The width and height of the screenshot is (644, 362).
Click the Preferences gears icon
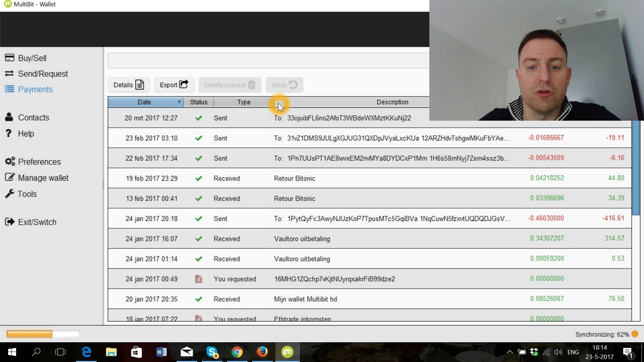pos(10,161)
